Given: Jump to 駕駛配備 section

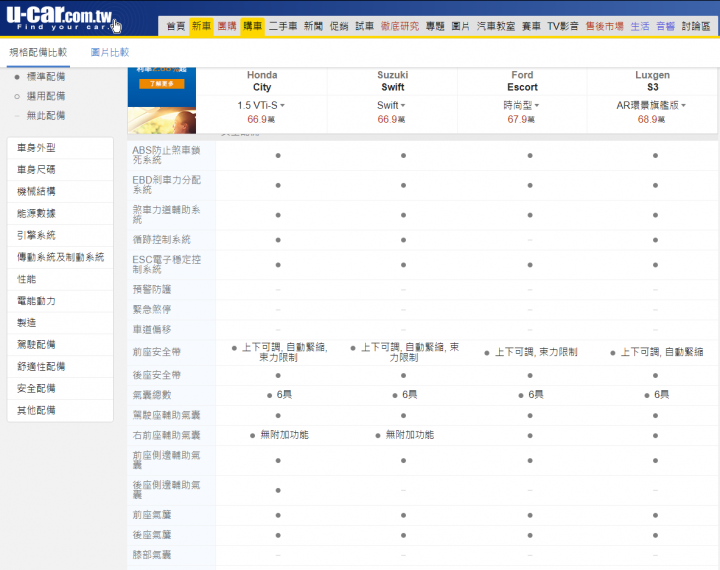Looking at the screenshot, I should click(x=60, y=344).
